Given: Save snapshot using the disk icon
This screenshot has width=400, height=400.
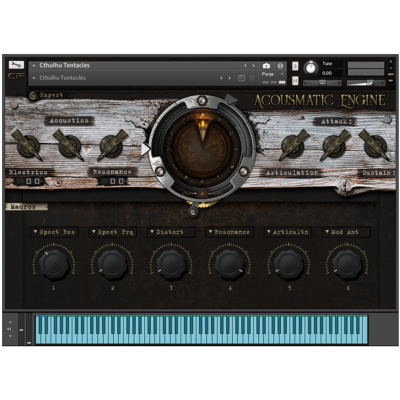Looking at the screenshot, I should tap(242, 78).
